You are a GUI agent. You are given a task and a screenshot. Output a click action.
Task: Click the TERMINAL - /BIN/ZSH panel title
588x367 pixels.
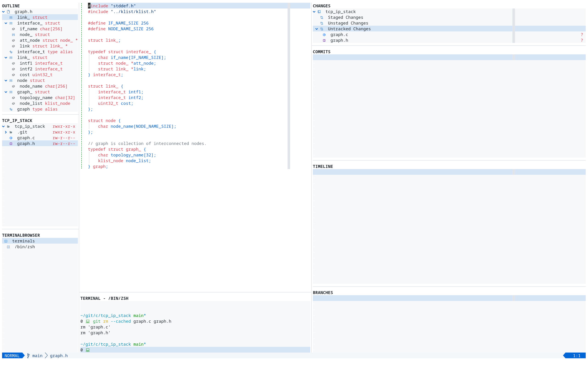[105, 298]
